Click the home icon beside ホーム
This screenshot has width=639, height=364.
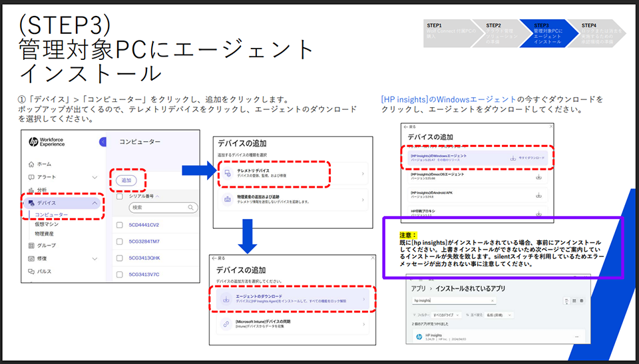(x=31, y=164)
